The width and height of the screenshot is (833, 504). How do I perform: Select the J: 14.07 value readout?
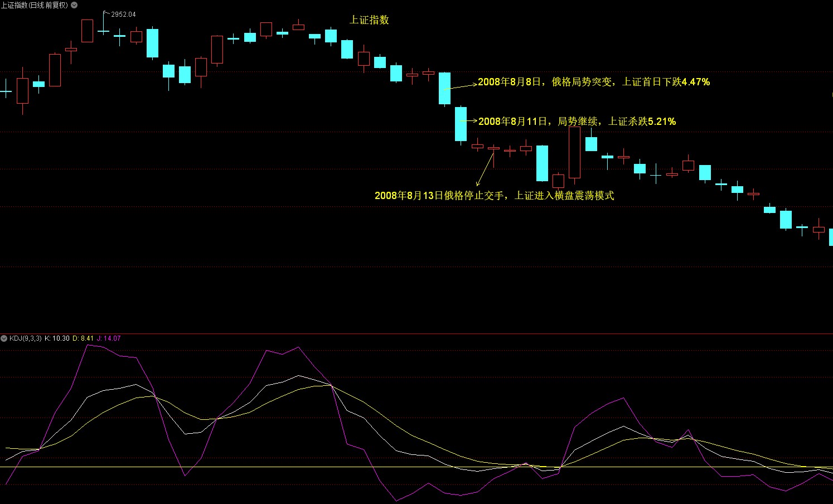[109, 338]
